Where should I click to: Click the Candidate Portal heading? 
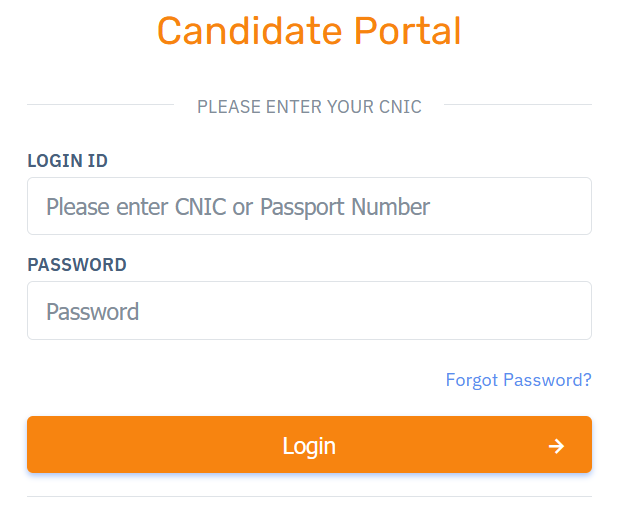pos(309,31)
